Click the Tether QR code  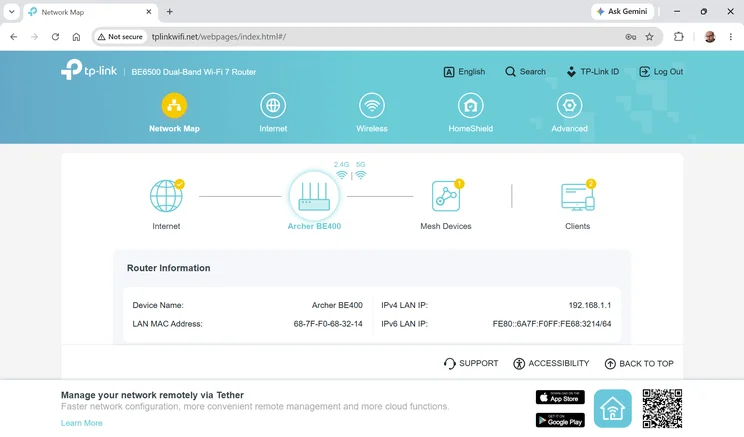pos(662,409)
